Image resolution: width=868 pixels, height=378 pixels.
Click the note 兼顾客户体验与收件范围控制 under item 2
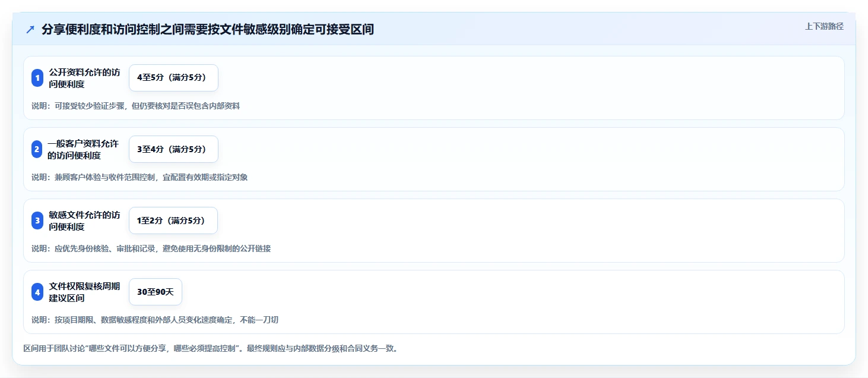tap(140, 177)
